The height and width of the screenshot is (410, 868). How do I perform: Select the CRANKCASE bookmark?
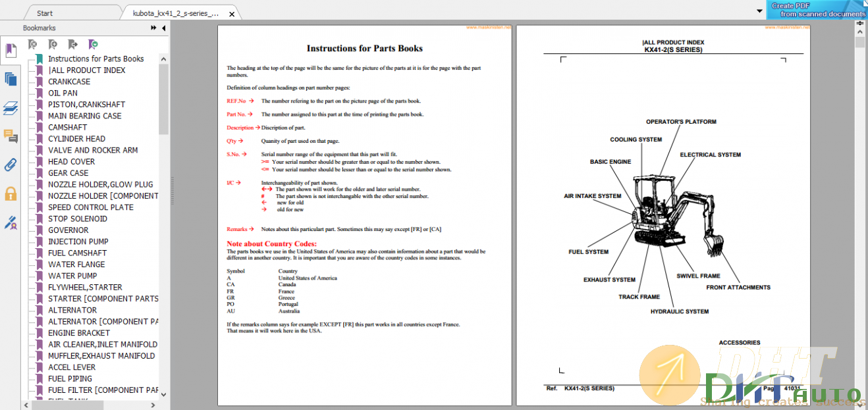tap(69, 82)
